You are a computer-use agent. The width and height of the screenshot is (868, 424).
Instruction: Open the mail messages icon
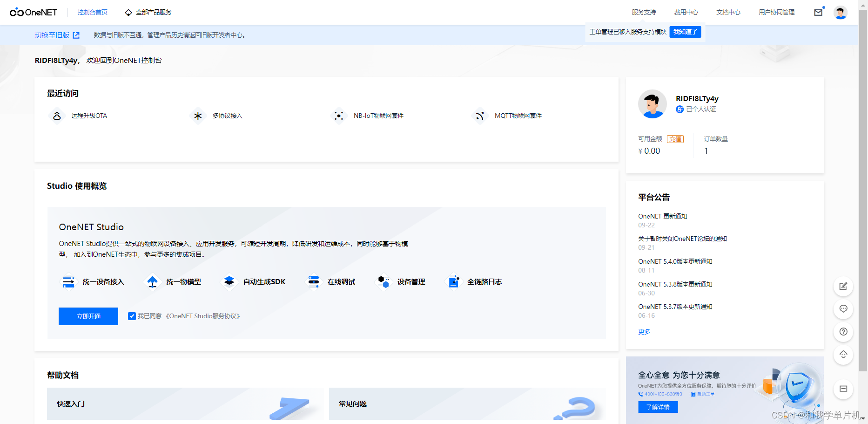[x=818, y=13]
